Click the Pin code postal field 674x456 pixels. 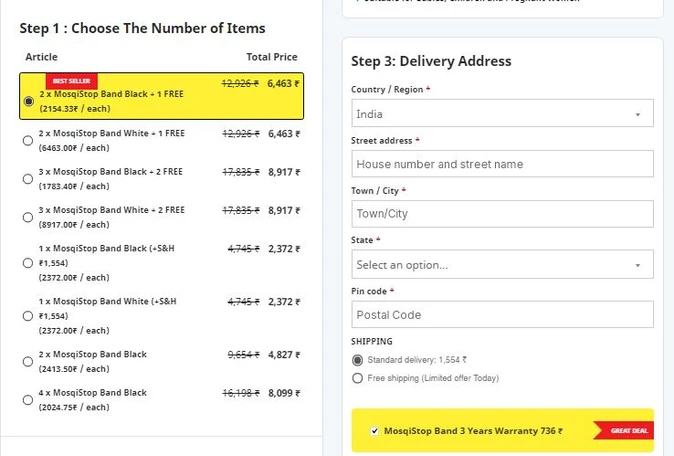[502, 315]
